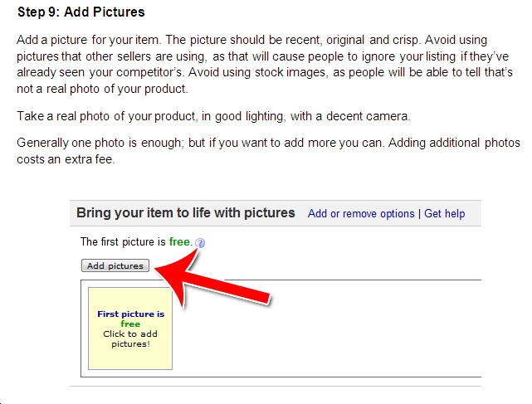Click the 'The first picture is' text
The height and width of the screenshot is (404, 532).
[x=123, y=242]
